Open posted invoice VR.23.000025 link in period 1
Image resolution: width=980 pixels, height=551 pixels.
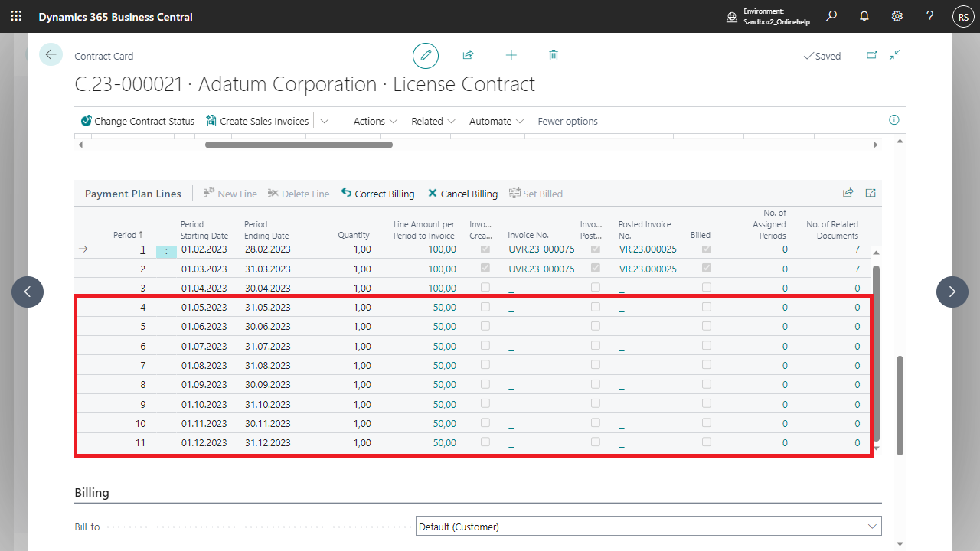(x=647, y=249)
